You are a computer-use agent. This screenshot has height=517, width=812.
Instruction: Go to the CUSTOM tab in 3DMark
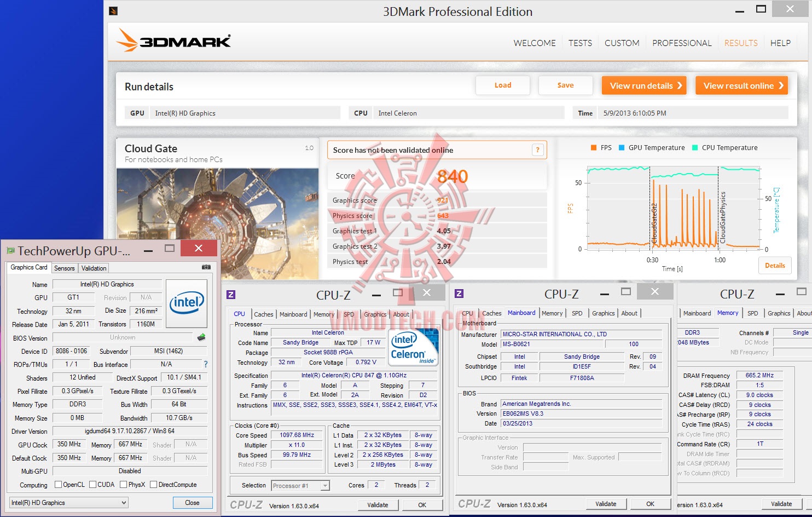pyautogui.click(x=622, y=43)
